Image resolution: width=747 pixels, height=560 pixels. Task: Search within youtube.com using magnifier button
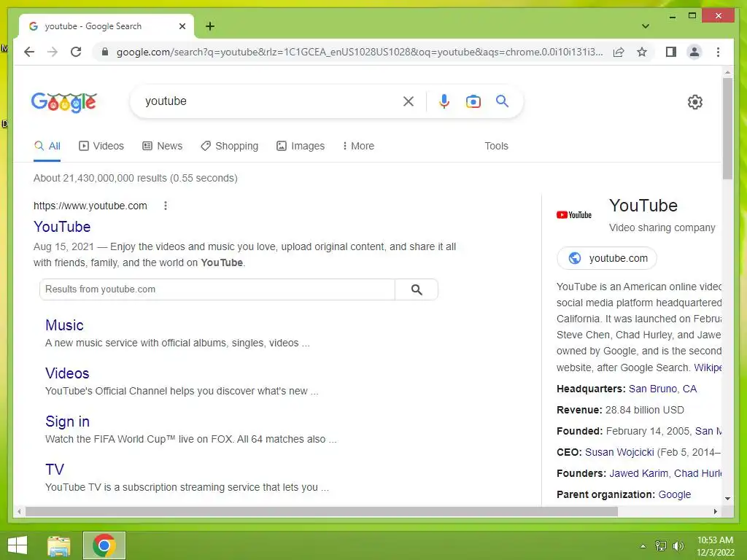(417, 289)
